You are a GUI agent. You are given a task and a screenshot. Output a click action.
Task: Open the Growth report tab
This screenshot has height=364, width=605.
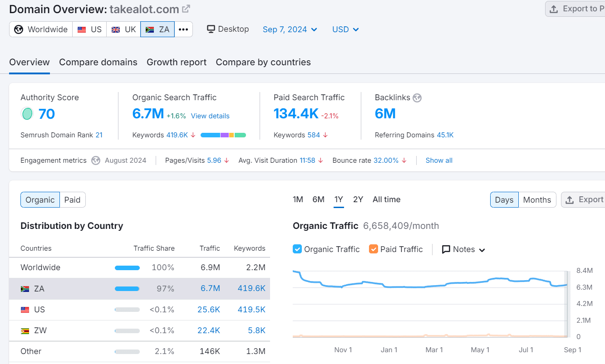tap(177, 62)
